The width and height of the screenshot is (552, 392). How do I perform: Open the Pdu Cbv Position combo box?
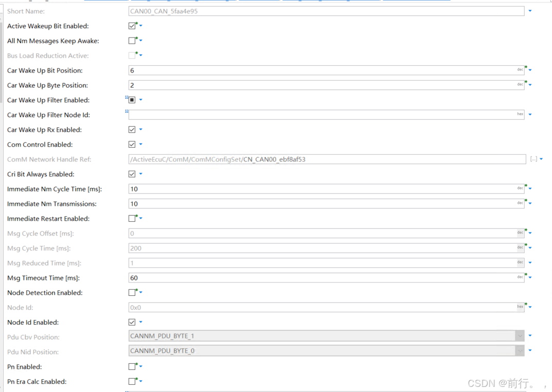point(520,336)
